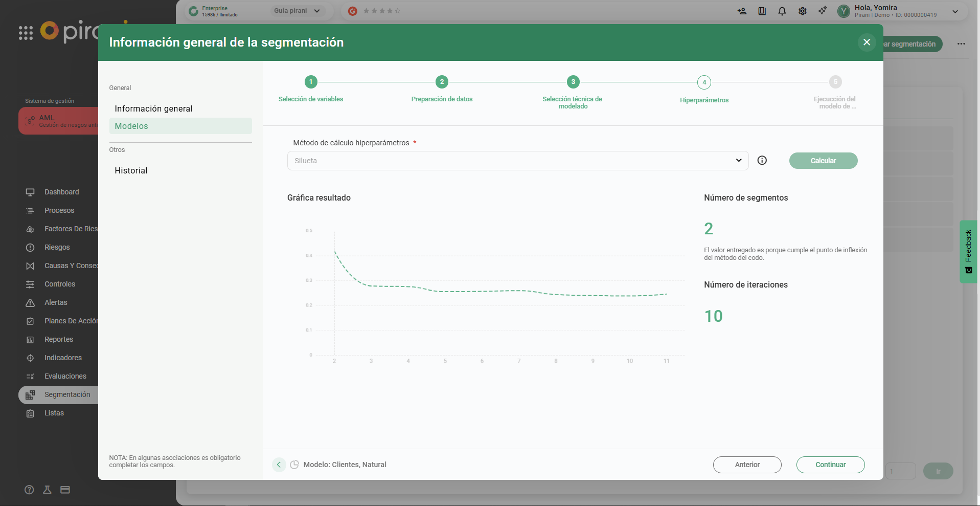Click the add user icon
Screen dimensions: 980x506
tap(742, 11)
